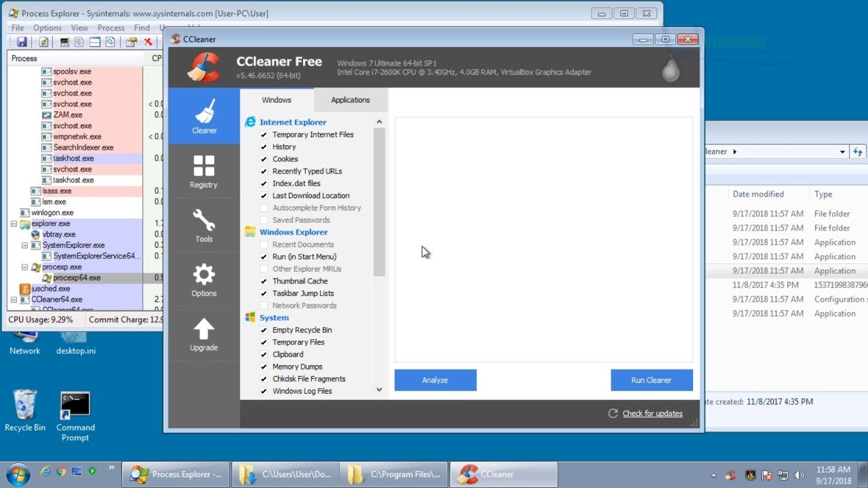Click the Action Center flag tray icon
This screenshot has width=868, height=488.
point(767,474)
